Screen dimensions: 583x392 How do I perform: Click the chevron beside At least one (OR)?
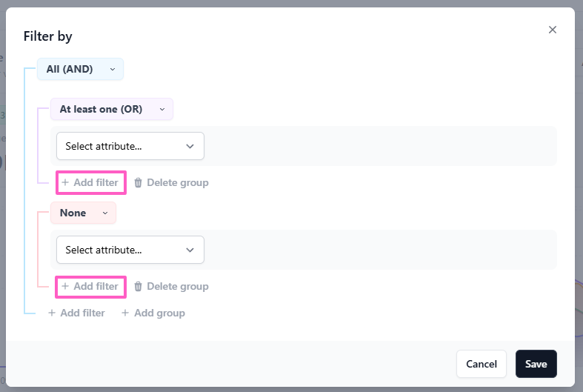[x=161, y=109]
